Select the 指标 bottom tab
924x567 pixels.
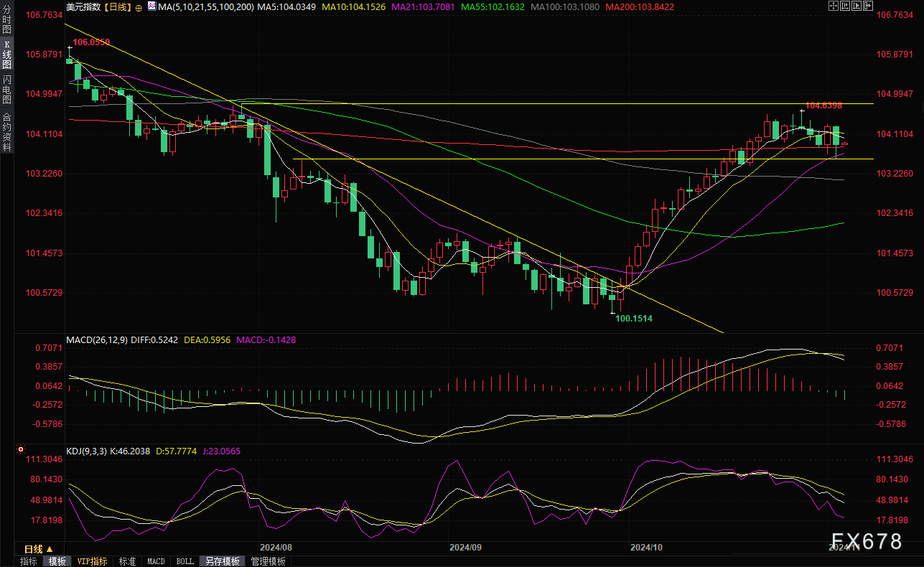pos(29,561)
